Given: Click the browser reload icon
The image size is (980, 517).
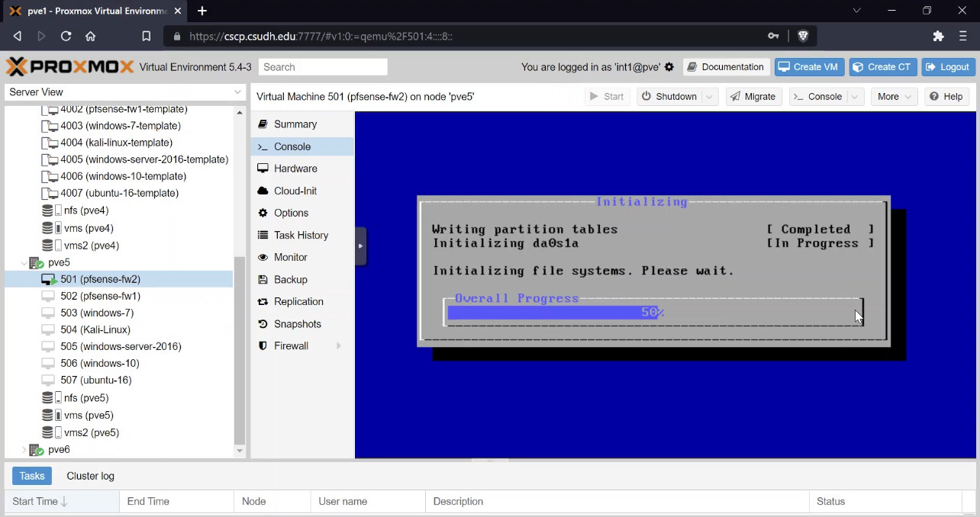Looking at the screenshot, I should [x=66, y=36].
